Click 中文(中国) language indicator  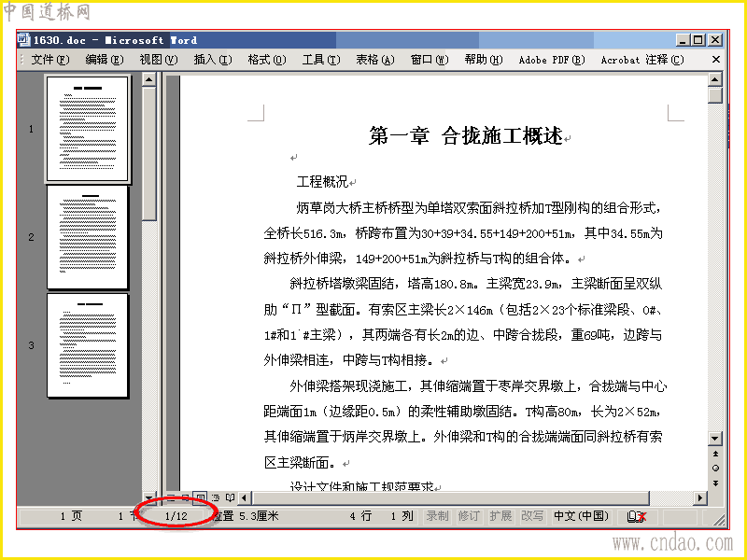pos(581,516)
